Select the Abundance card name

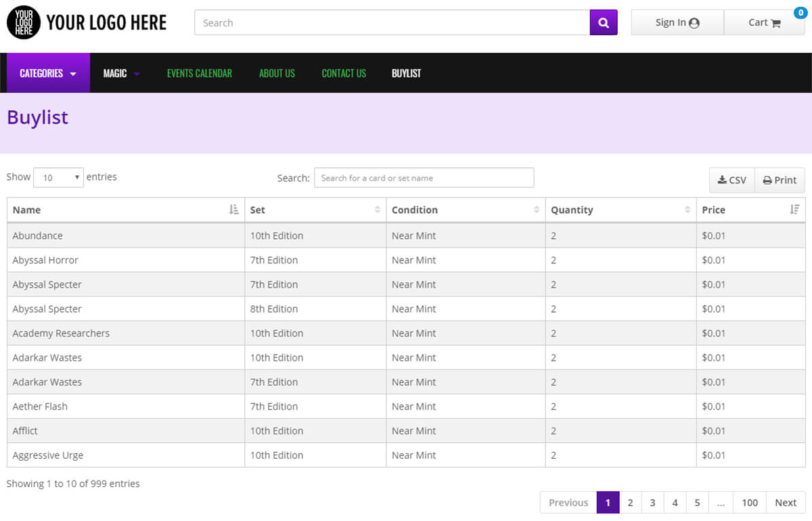pyautogui.click(x=37, y=235)
